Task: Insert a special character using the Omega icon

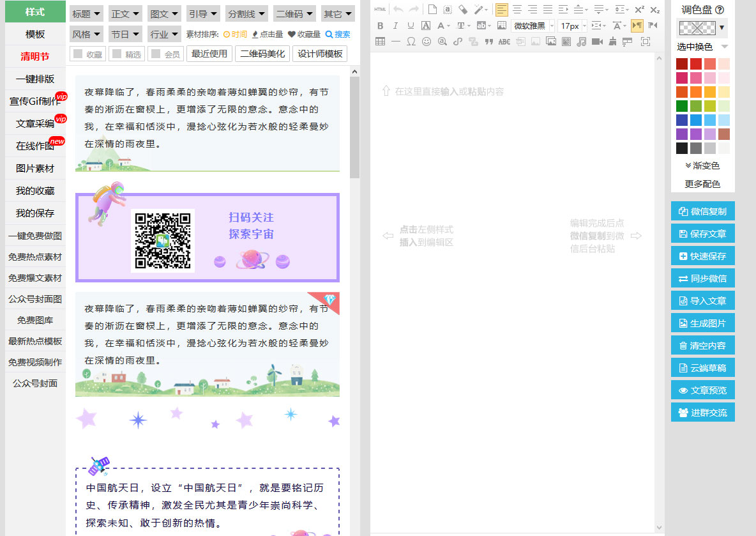Action: (411, 42)
